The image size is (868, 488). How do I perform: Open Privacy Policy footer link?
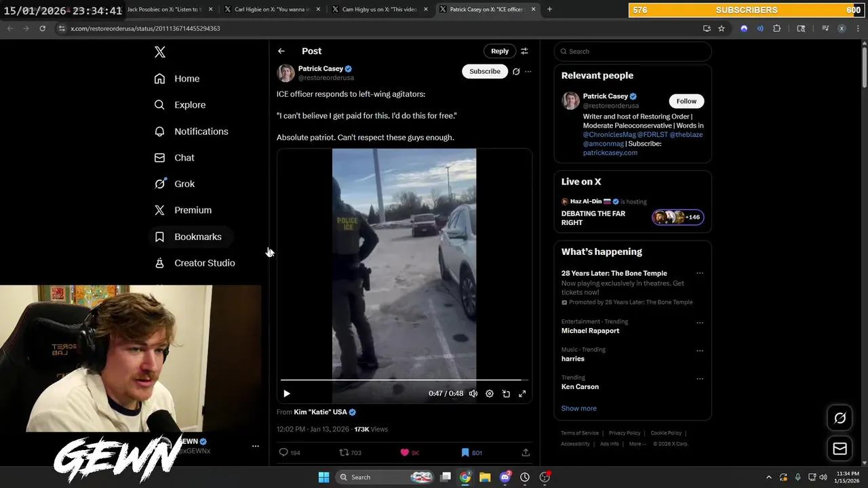pos(625,433)
